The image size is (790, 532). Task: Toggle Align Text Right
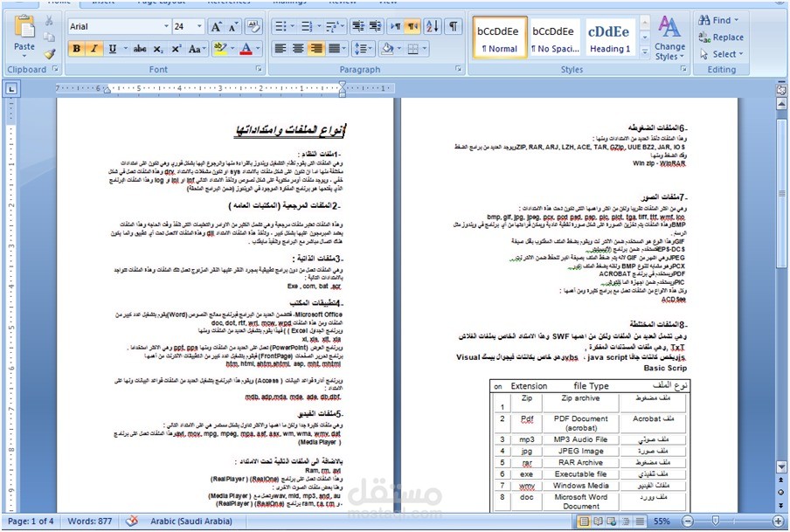(316, 49)
